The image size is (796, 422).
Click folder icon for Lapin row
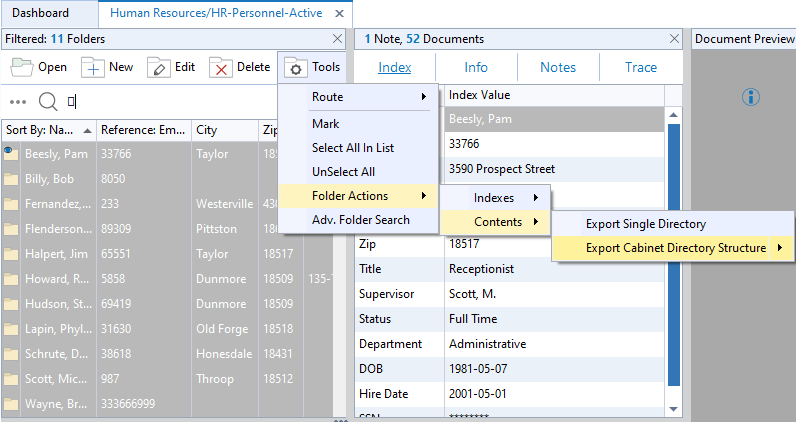click(x=11, y=329)
